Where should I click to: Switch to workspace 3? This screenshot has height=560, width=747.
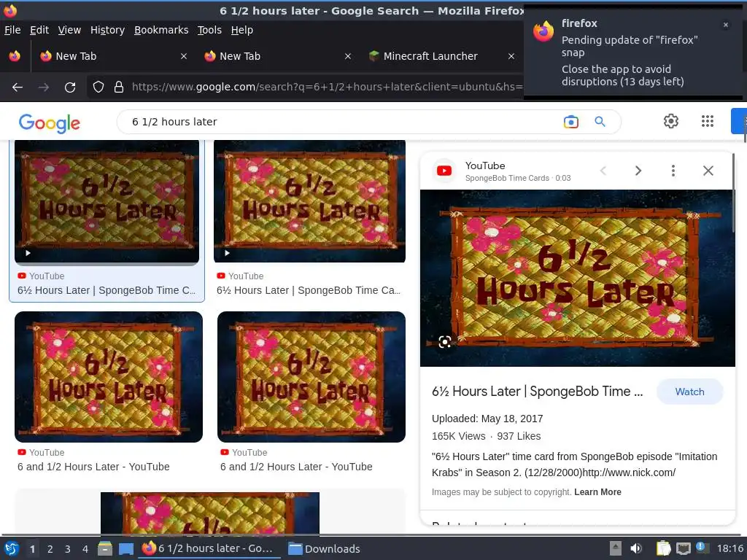click(68, 549)
